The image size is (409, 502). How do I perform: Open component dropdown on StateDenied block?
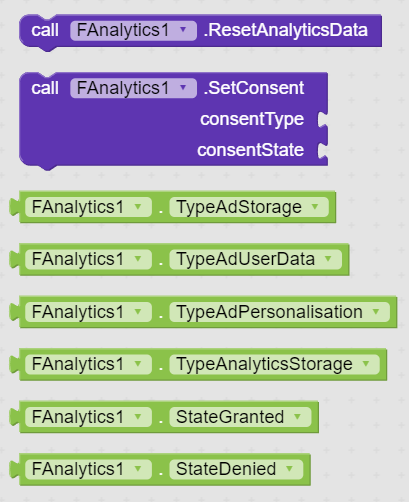coord(88,469)
